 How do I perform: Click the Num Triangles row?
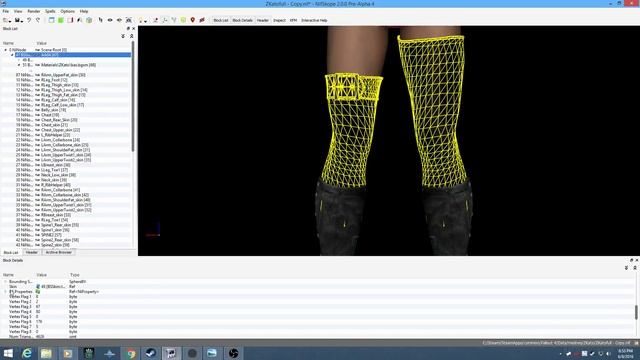click(x=318, y=336)
